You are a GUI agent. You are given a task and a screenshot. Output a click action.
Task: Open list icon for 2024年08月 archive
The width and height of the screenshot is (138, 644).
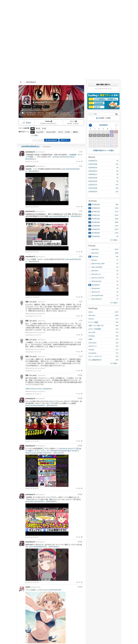(x=90, y=226)
